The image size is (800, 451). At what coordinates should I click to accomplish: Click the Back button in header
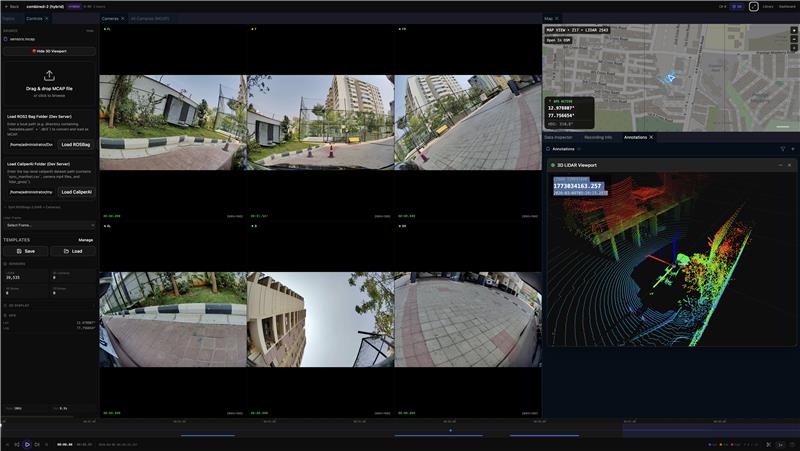tap(12, 6)
